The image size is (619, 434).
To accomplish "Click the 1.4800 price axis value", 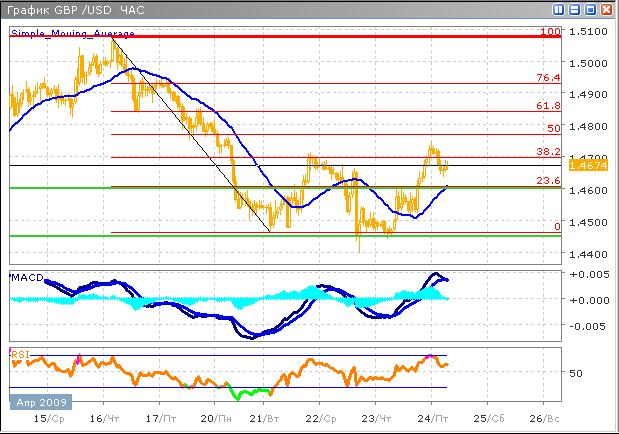I will [588, 126].
